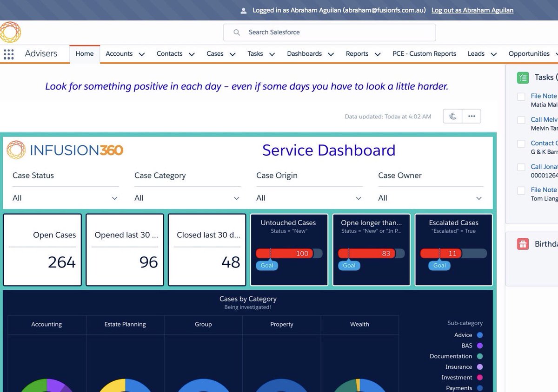Click the Untouched Cases progress gauge
Image resolution: width=558 pixels, height=392 pixels.
289,253
